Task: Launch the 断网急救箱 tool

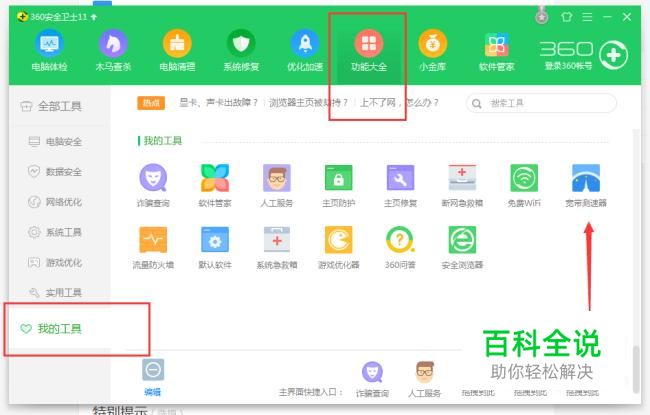Action: [x=462, y=185]
